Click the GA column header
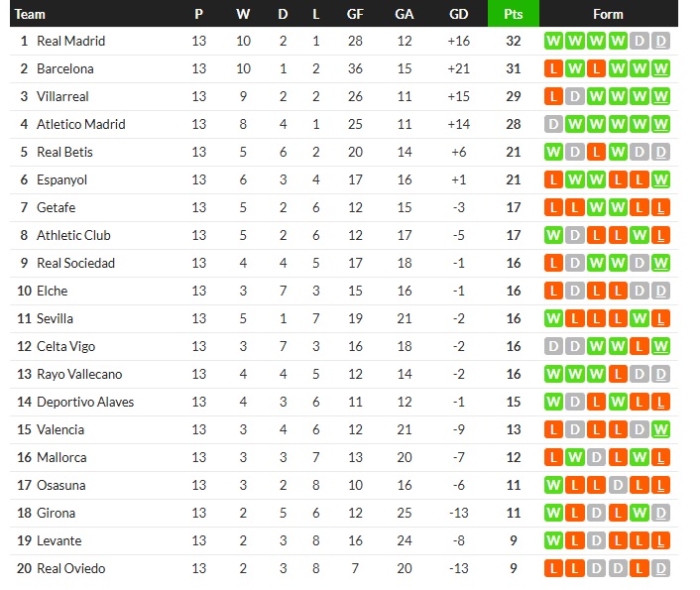The image size is (700, 590). tap(404, 14)
